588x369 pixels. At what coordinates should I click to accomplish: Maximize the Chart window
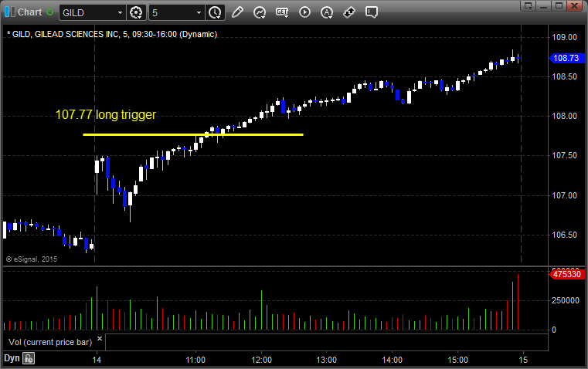click(559, 5)
